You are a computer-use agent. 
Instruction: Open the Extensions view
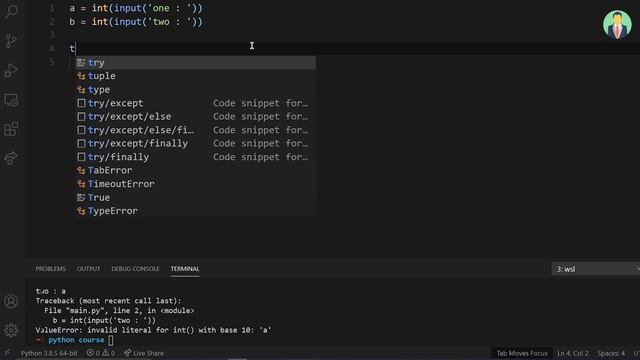pos(11,129)
